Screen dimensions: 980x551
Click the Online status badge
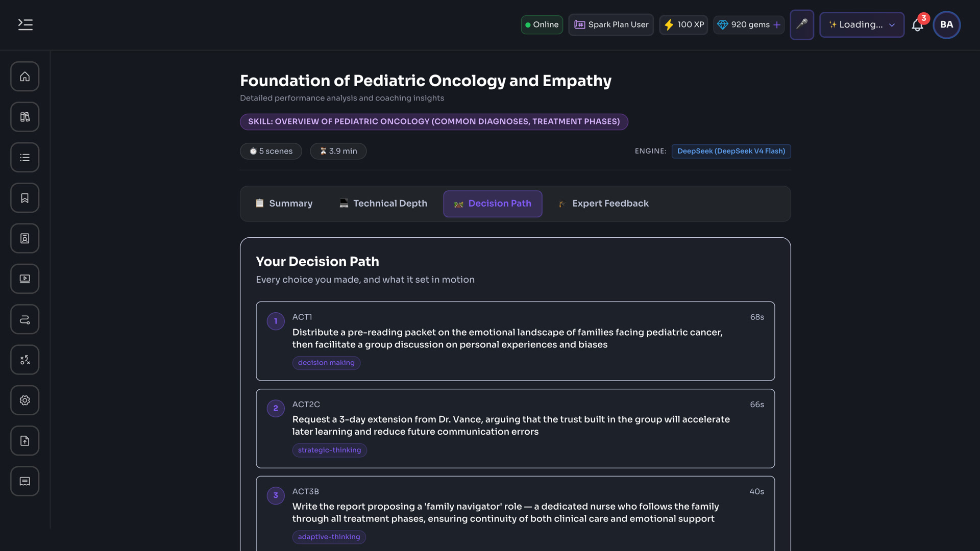(542, 24)
